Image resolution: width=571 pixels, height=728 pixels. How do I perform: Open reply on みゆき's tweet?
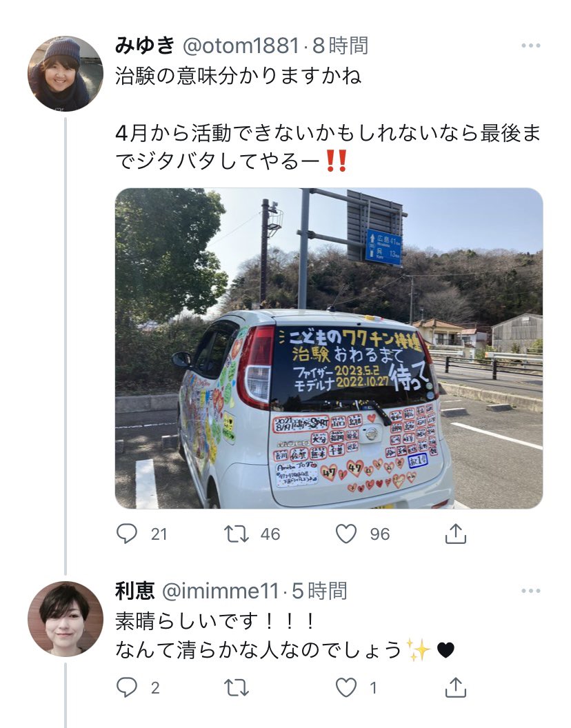tap(127, 534)
